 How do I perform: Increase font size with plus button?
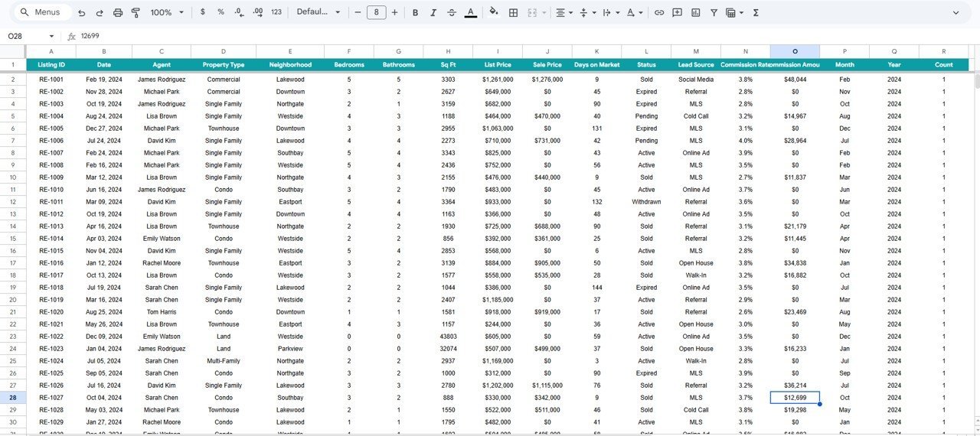click(x=394, y=13)
